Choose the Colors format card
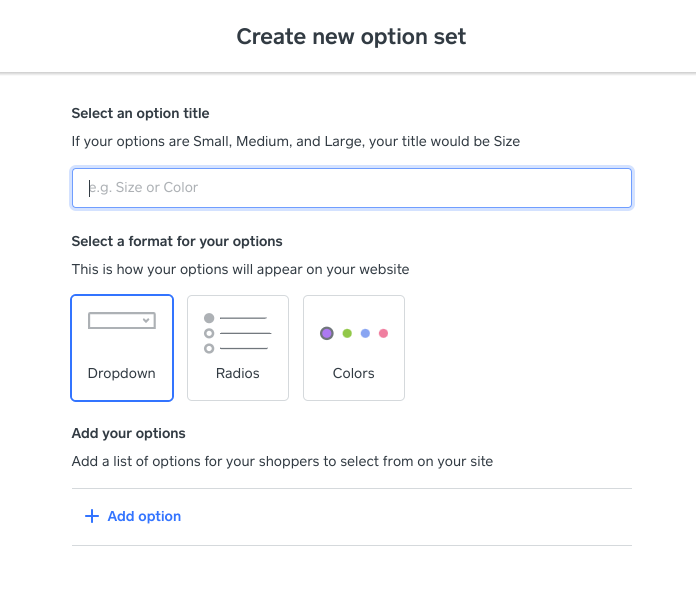Image resolution: width=696 pixels, height=615 pixels. 354,348
